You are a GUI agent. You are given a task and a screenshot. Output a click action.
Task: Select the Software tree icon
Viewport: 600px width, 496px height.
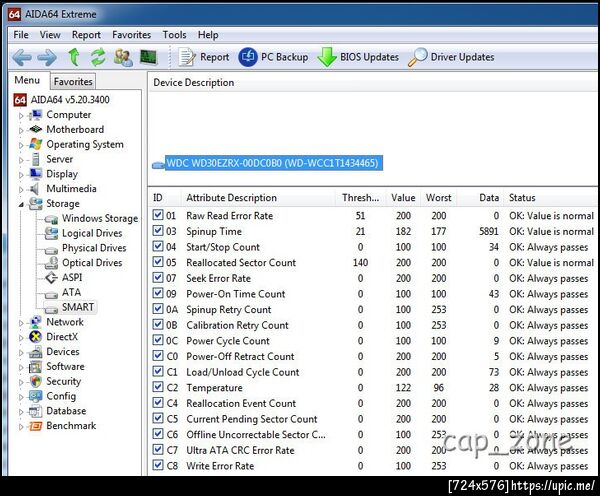(x=36, y=367)
